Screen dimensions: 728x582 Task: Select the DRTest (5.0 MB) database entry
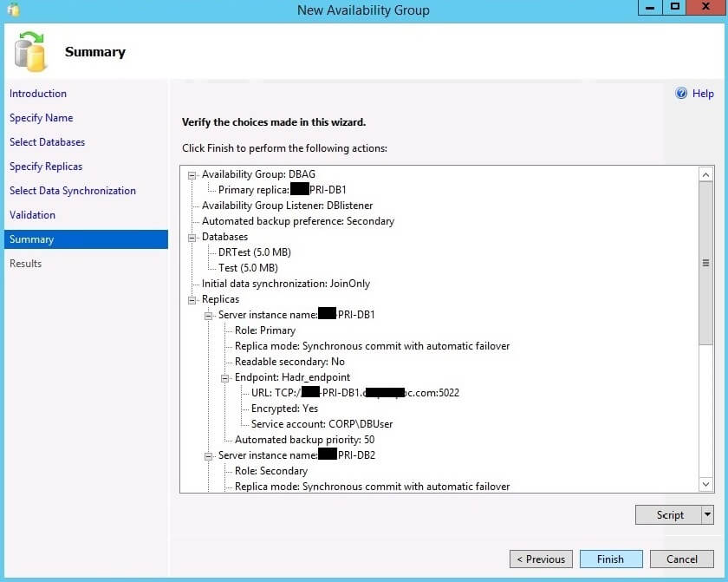point(254,252)
